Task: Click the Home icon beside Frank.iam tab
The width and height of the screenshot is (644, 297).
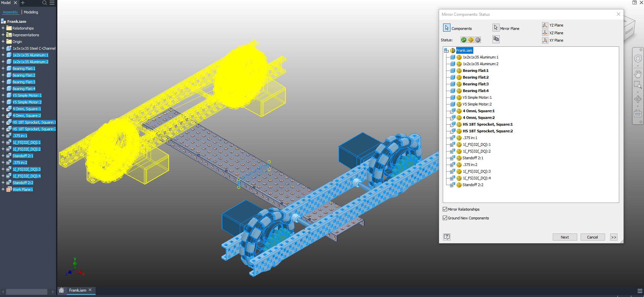Action: pyautogui.click(x=61, y=290)
